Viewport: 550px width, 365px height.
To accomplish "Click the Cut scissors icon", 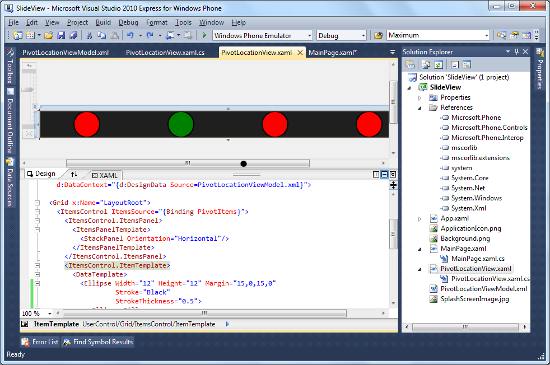I will click(89, 35).
